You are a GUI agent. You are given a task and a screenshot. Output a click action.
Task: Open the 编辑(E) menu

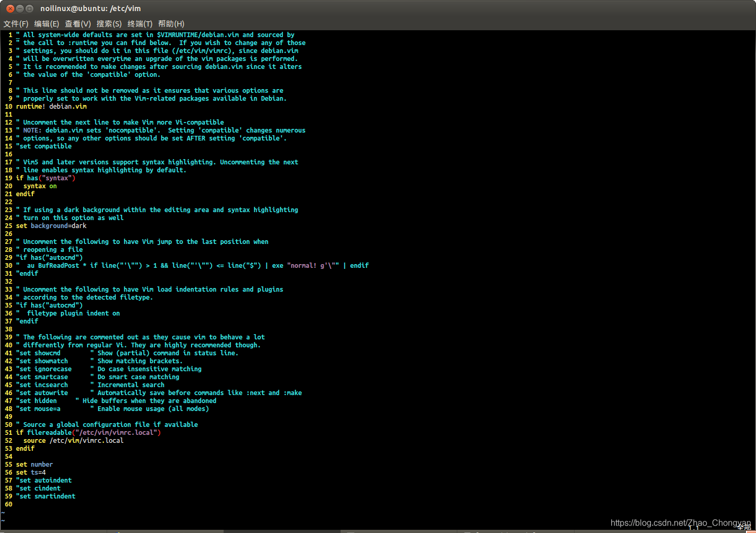[47, 24]
